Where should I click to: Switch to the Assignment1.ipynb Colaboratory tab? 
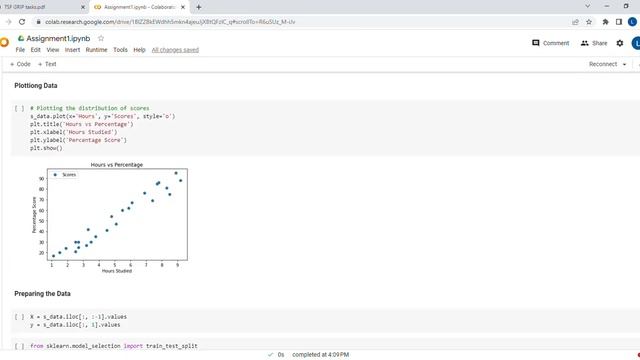[139, 7]
